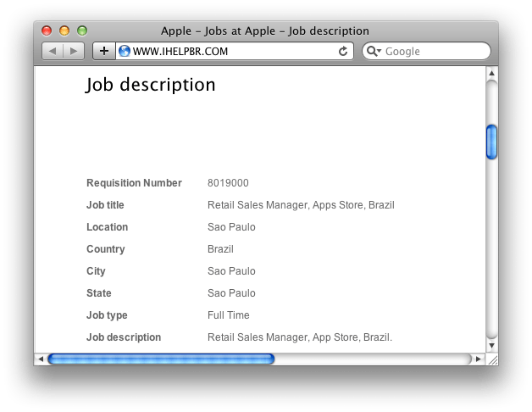Click the bold Job description row label
Image resolution: width=532 pixels, height=412 pixels.
click(124, 337)
